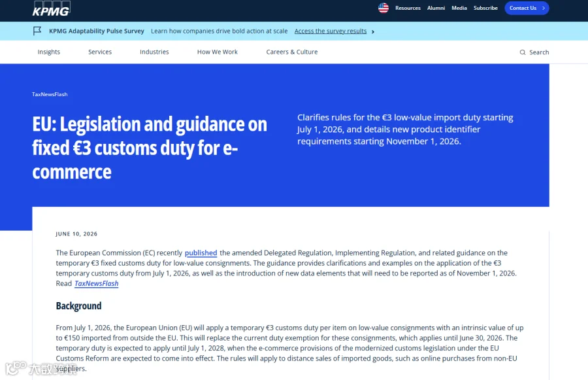Click 'Learn how companies drive bold action' text
The image size is (588, 380).
pos(220,31)
